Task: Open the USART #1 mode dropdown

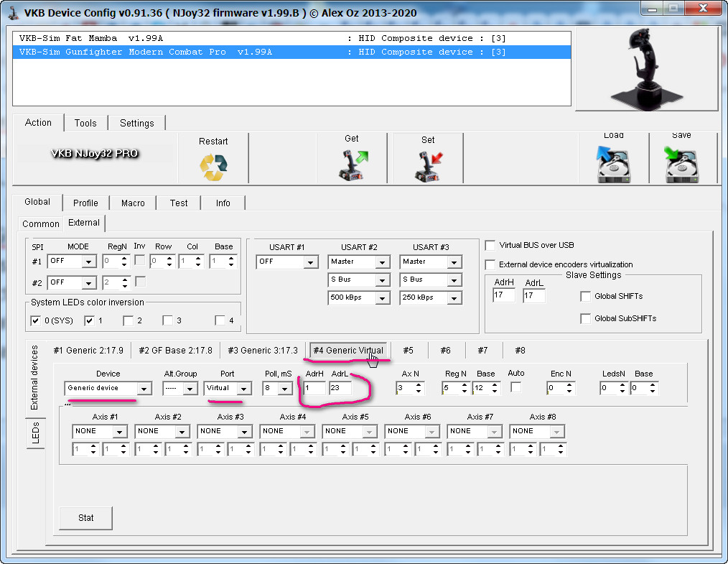Action: click(x=287, y=262)
